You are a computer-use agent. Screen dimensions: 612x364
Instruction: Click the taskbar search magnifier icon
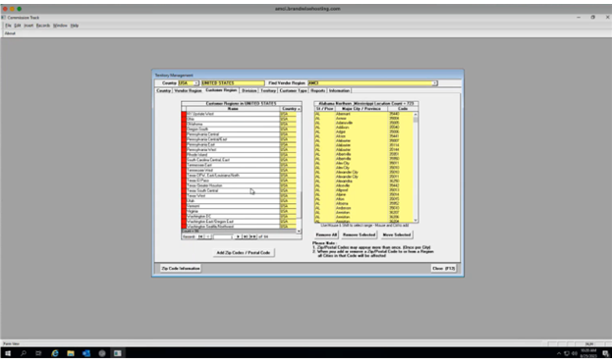[24, 353]
